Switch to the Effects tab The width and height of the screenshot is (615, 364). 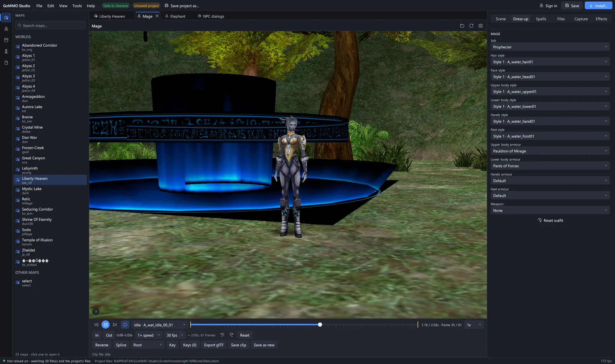[601, 19]
